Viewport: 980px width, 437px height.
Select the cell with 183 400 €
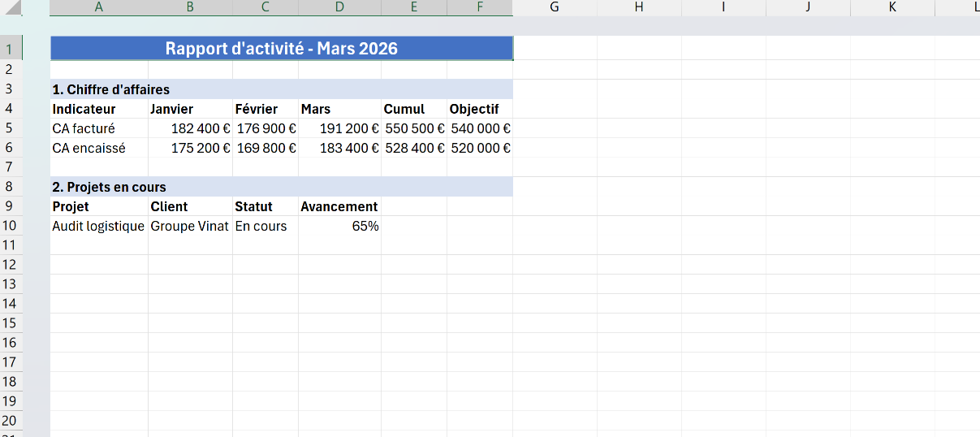(x=340, y=148)
